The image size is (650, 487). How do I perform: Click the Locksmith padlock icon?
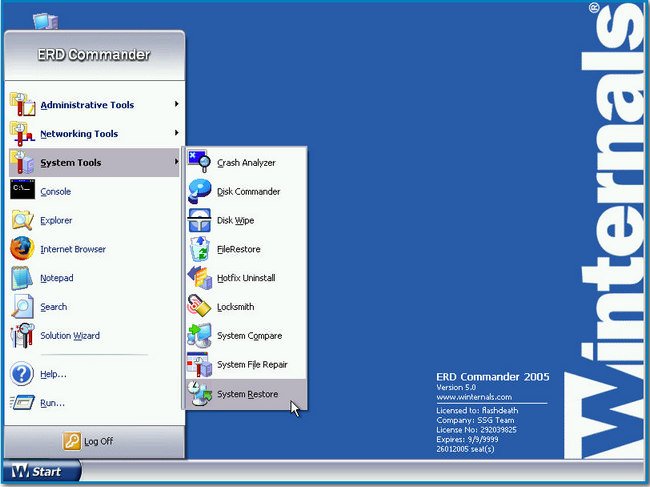pyautogui.click(x=199, y=306)
